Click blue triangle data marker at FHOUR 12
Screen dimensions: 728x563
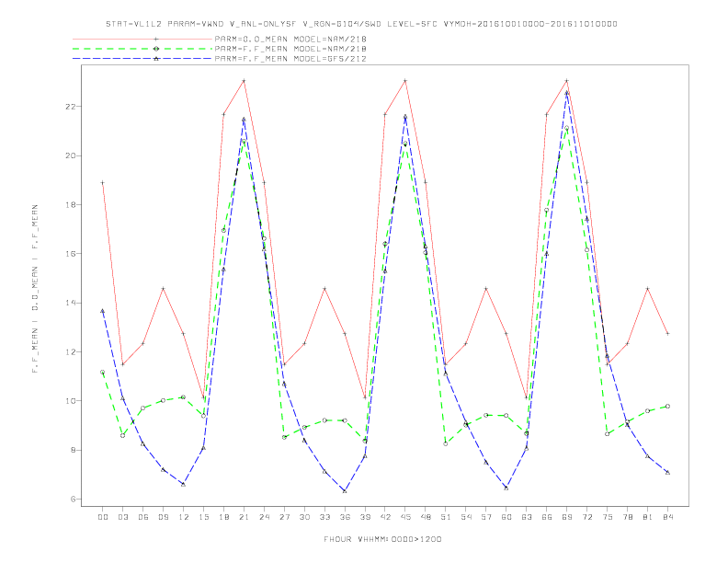click(184, 484)
